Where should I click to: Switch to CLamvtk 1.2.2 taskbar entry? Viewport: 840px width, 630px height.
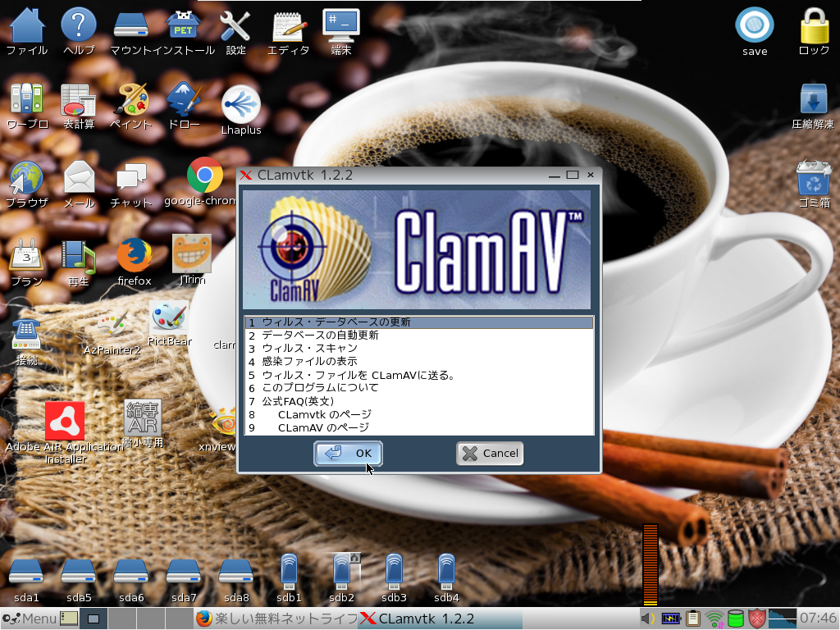click(x=441, y=619)
